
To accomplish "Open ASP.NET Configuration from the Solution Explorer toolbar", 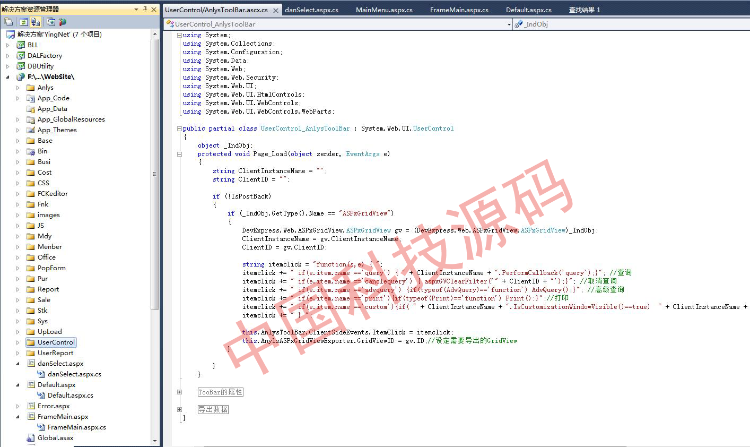I will pyautogui.click(x=62, y=22).
